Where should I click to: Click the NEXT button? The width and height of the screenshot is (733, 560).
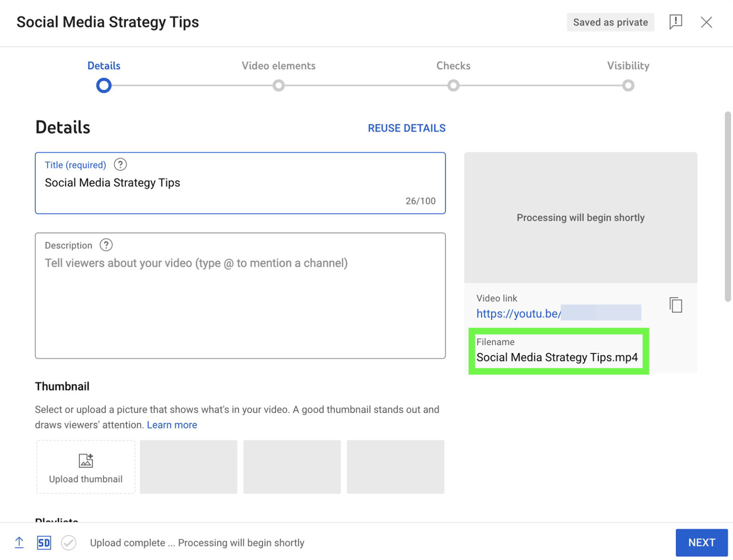coord(702,542)
